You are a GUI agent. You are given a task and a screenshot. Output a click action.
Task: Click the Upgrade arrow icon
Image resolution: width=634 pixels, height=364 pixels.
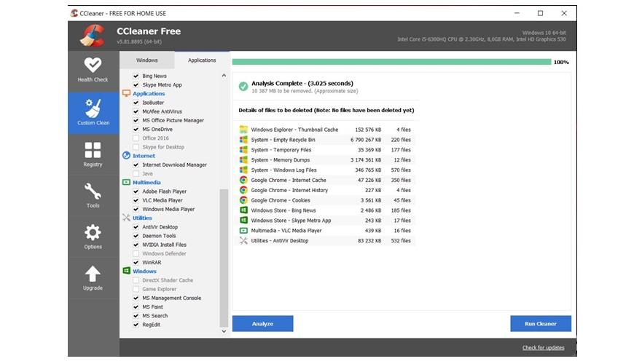93,274
